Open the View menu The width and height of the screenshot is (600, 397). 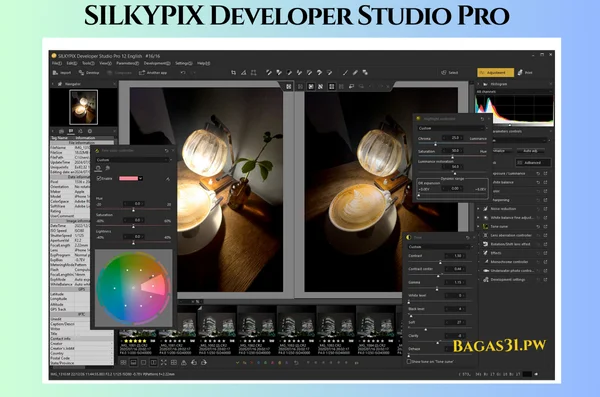[105, 63]
